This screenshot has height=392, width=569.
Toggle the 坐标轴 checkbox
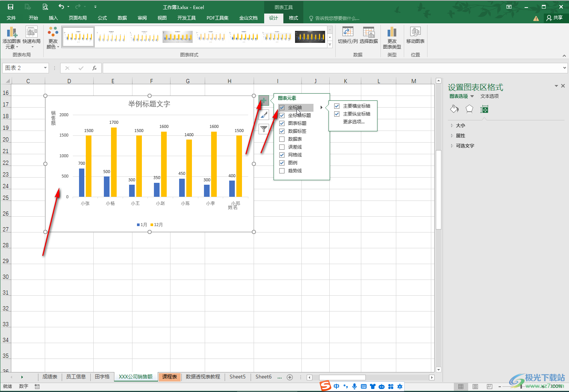click(282, 108)
